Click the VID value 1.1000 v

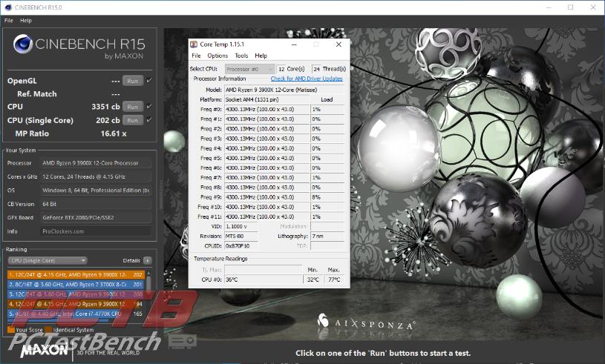241,227
